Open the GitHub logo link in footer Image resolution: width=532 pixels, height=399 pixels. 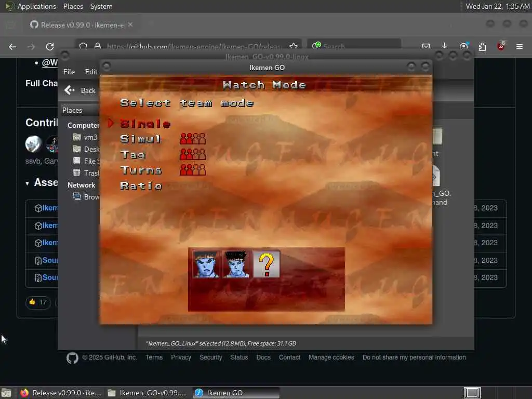tap(72, 358)
